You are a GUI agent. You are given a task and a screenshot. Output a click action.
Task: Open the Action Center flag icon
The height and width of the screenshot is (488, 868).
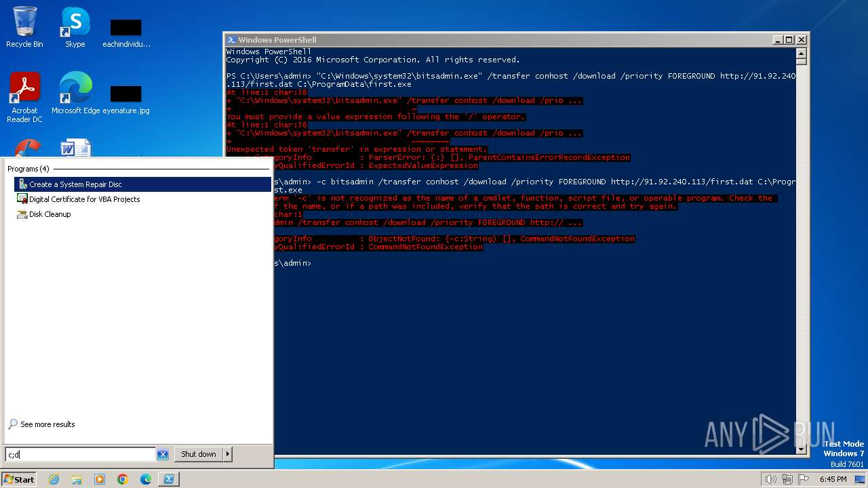pos(804,479)
